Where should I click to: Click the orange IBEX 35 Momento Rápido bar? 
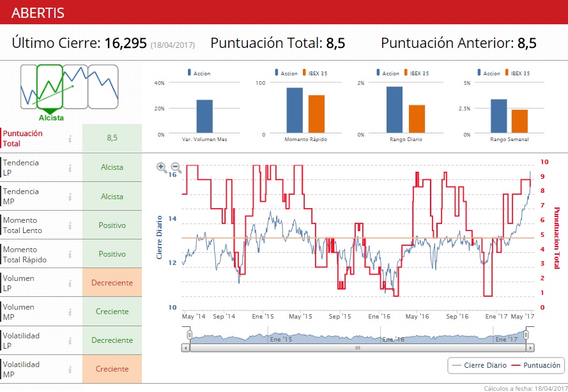[317, 114]
